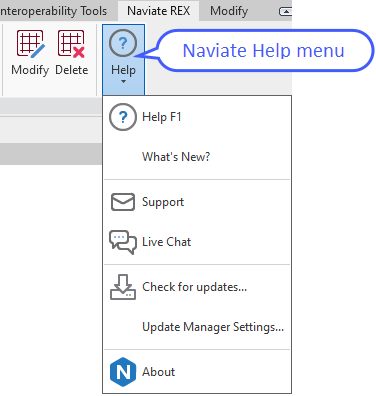The height and width of the screenshot is (396, 376).
Task: Open What's New? menu entry
Action: tap(197, 157)
